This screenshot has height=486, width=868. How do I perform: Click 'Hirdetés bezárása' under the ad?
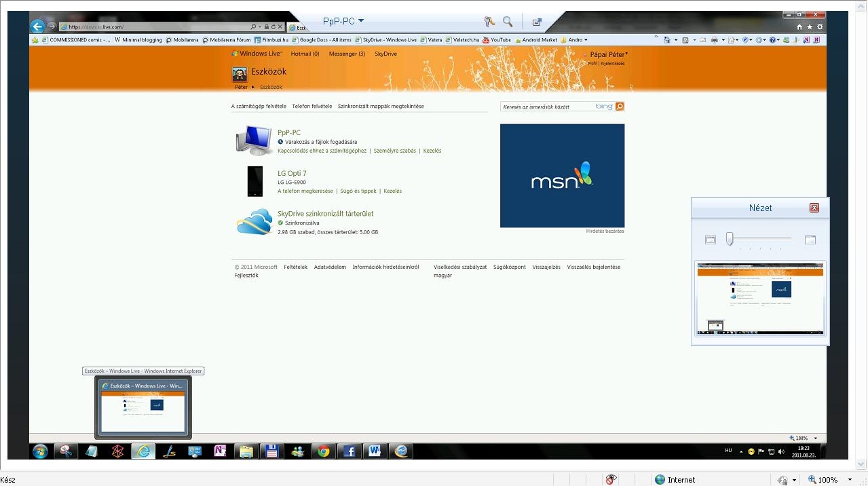point(605,231)
